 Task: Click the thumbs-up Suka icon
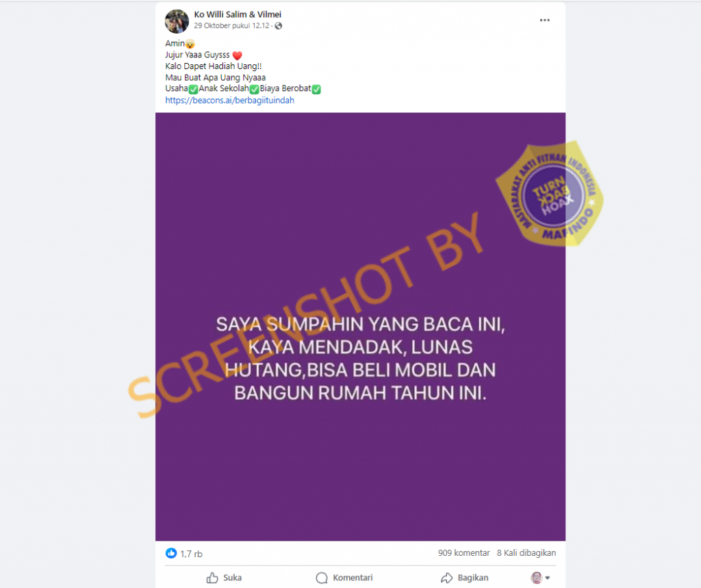[212, 578]
